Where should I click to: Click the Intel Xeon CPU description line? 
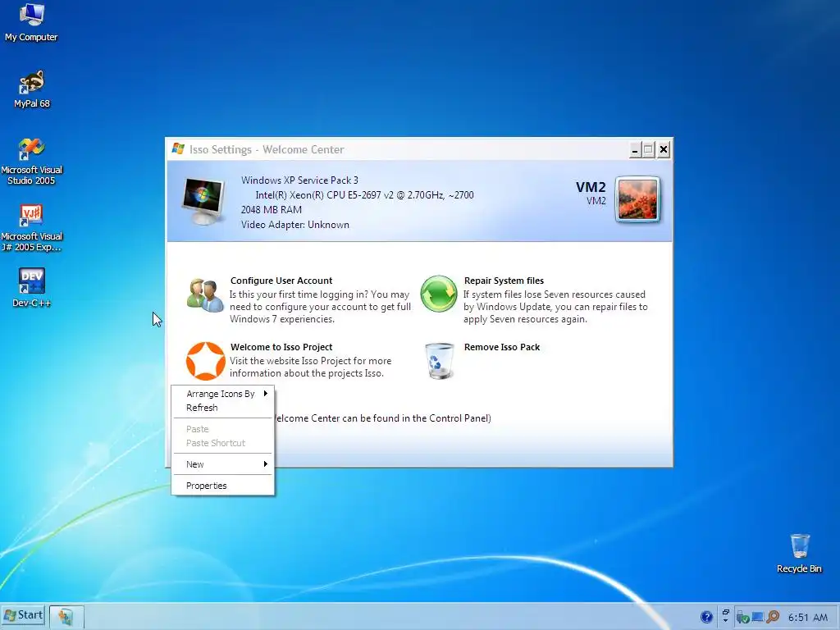click(x=364, y=195)
